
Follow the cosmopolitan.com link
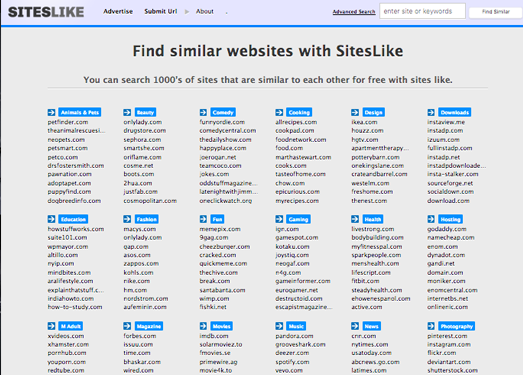pyautogui.click(x=150, y=201)
